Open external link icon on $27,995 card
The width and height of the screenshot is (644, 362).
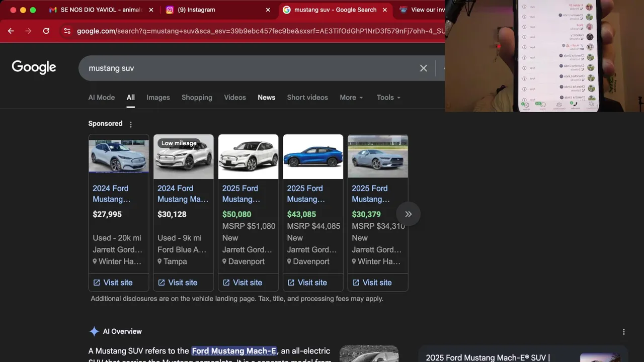[97, 283]
